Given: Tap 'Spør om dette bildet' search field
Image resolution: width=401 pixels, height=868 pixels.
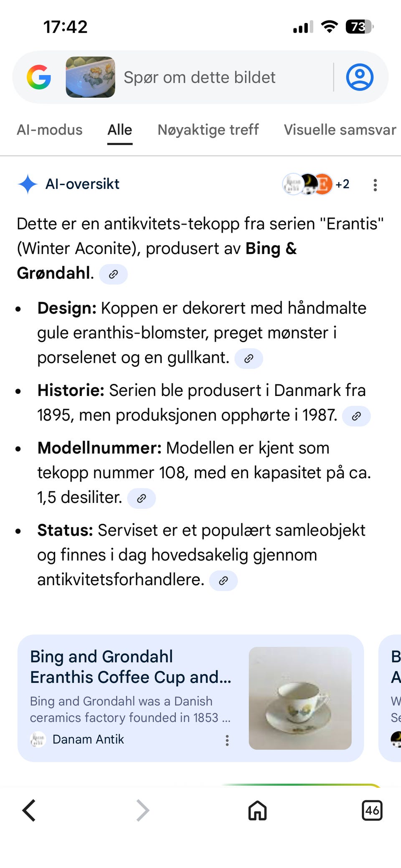Looking at the screenshot, I should point(199,78).
